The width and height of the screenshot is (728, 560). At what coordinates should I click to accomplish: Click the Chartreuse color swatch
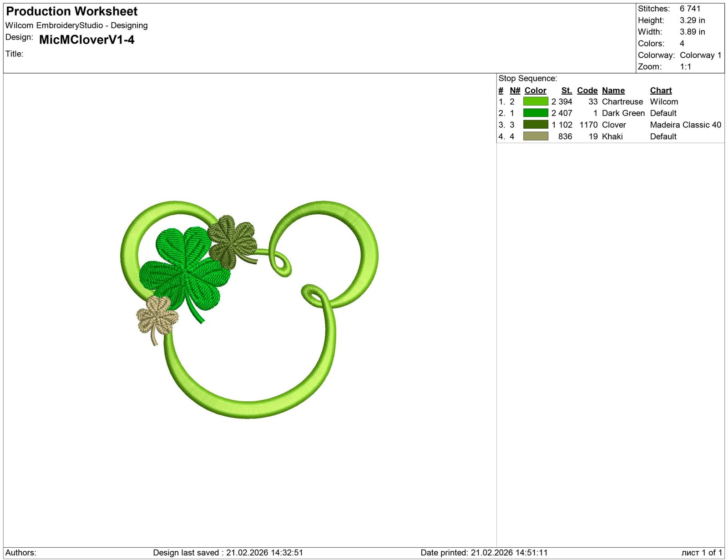(536, 101)
